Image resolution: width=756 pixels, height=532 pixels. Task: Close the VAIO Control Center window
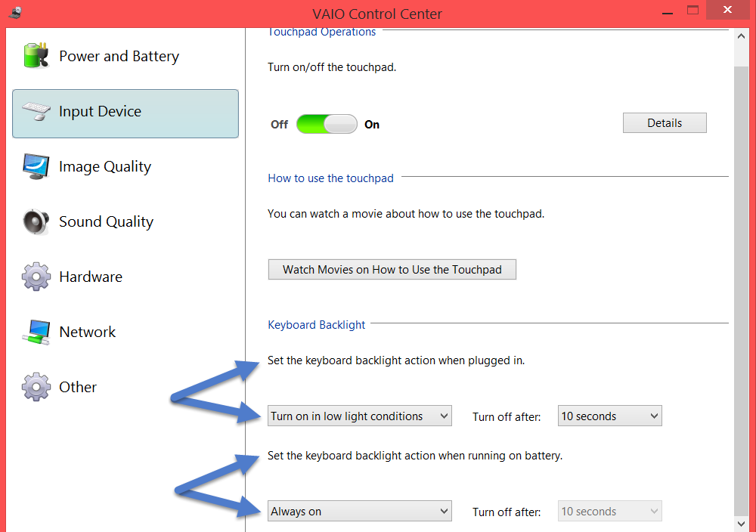(x=727, y=10)
